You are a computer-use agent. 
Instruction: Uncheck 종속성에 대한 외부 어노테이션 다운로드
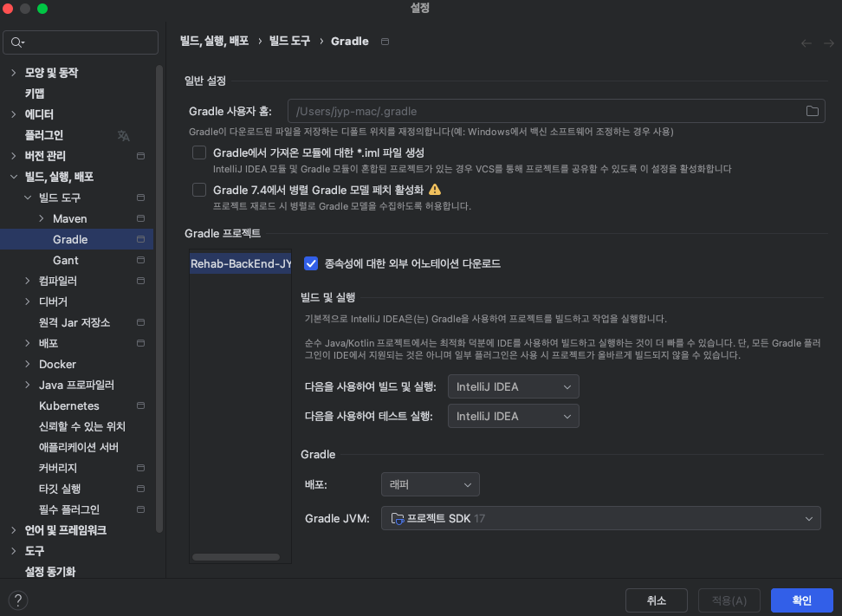pyautogui.click(x=311, y=263)
